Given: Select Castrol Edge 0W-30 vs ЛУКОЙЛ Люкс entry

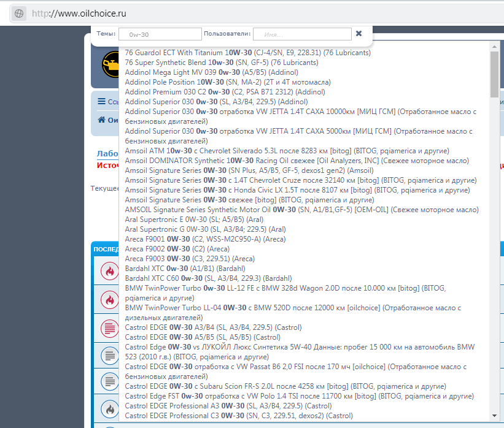Looking at the screenshot, I should pos(300,352).
